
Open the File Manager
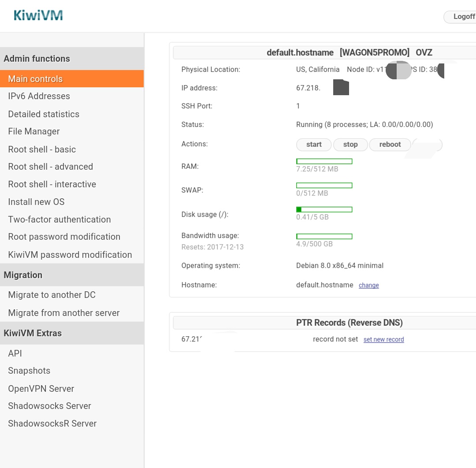click(x=33, y=131)
